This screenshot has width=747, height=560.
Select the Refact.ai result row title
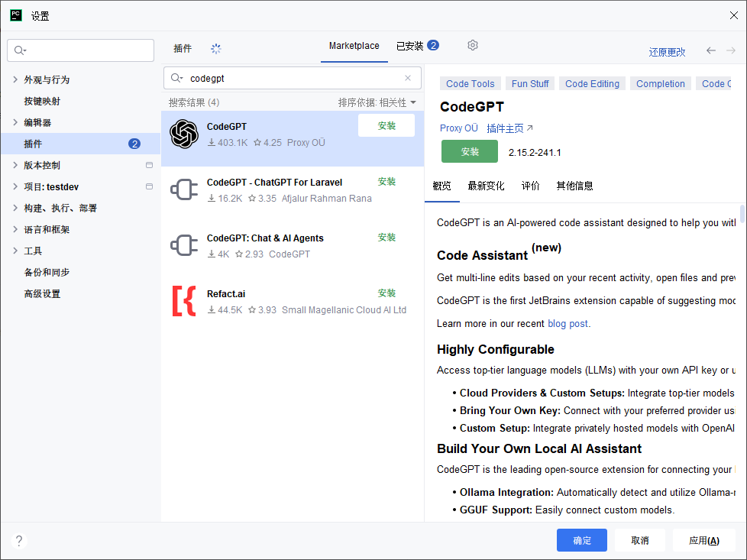226,293
